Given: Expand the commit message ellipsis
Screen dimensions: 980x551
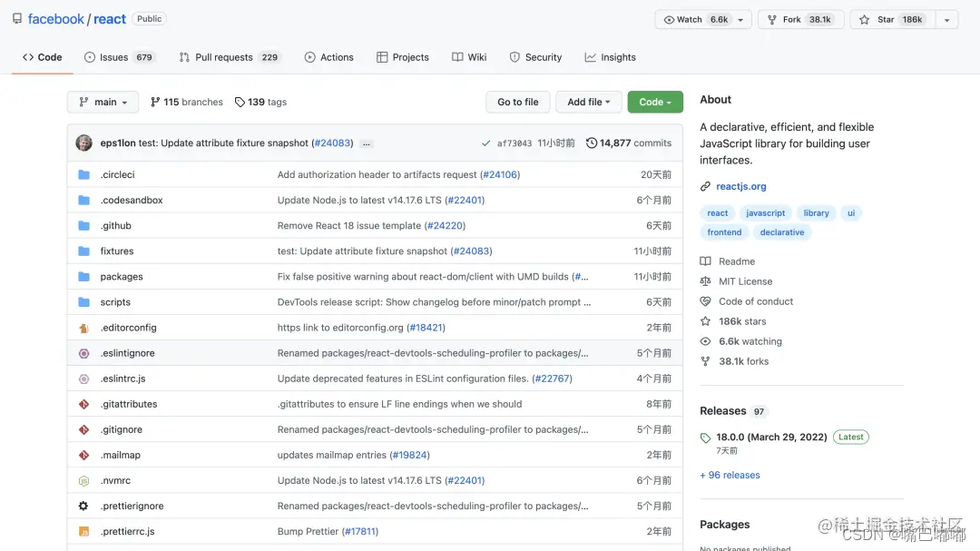Looking at the screenshot, I should pos(367,143).
